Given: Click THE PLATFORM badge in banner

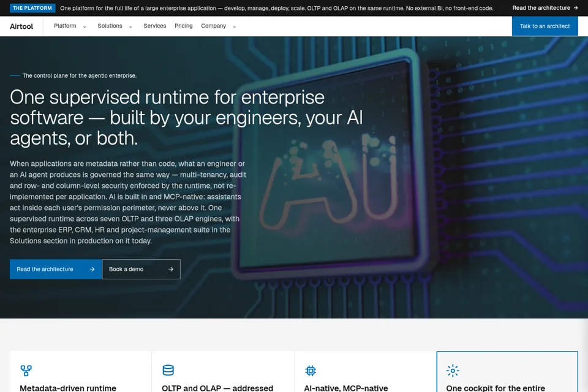Looking at the screenshot, I should coord(32,8).
